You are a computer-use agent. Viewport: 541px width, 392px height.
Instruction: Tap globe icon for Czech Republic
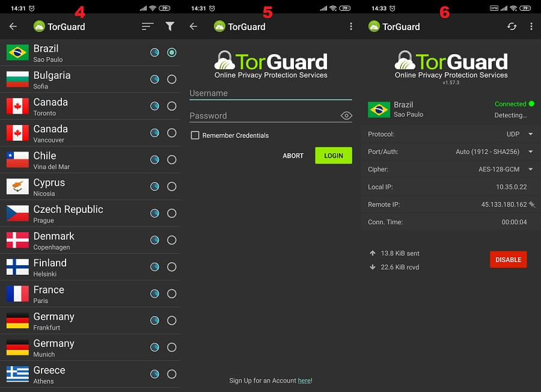point(154,213)
